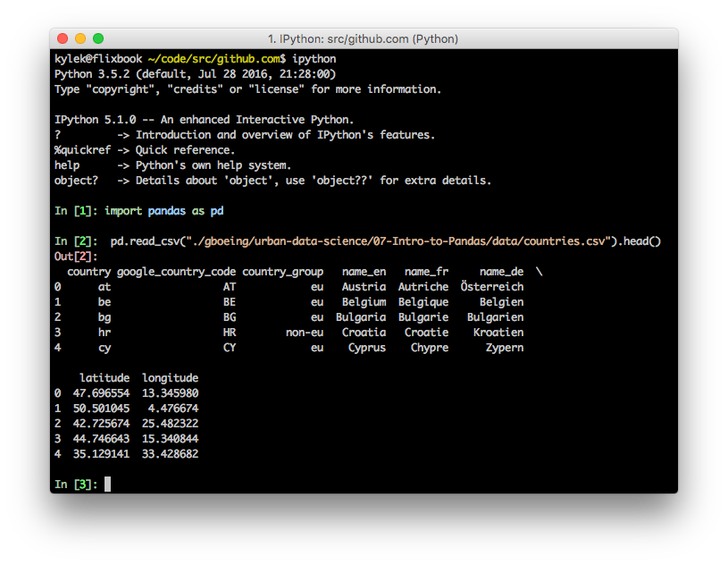
Task: Click the 'IPython 5.1.0' banner line
Action: tap(205, 120)
